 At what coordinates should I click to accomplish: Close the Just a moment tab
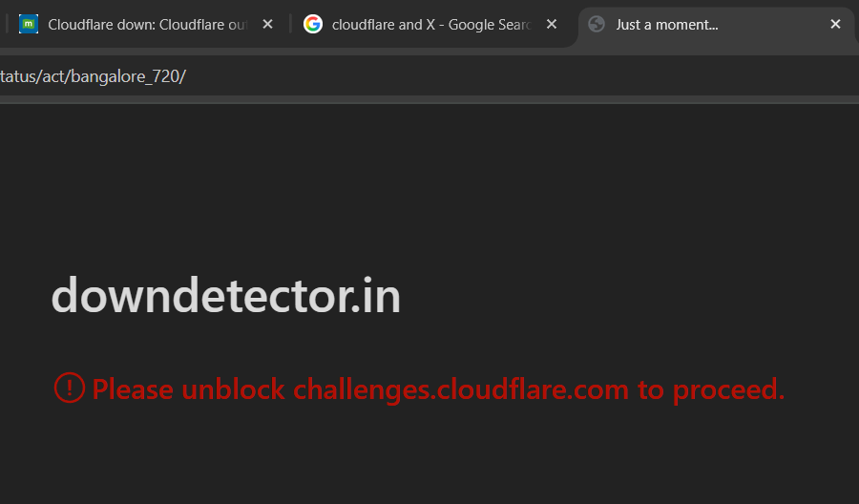coord(836,25)
